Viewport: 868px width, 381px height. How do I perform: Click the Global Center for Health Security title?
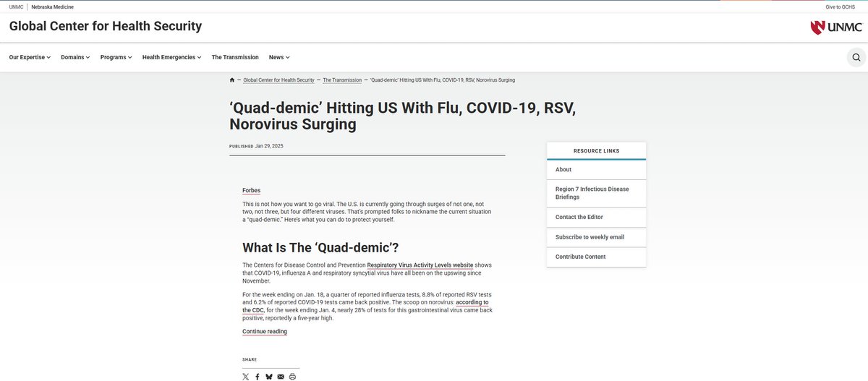point(106,27)
